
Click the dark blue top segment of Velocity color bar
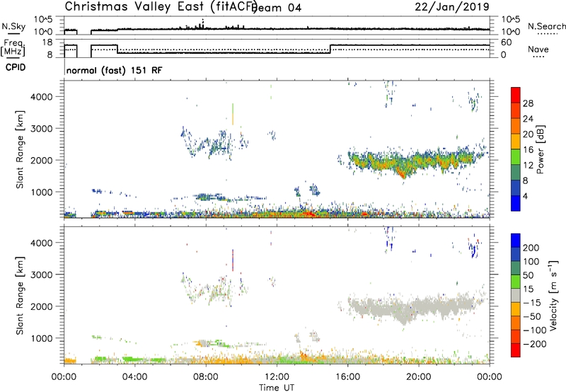point(516,240)
